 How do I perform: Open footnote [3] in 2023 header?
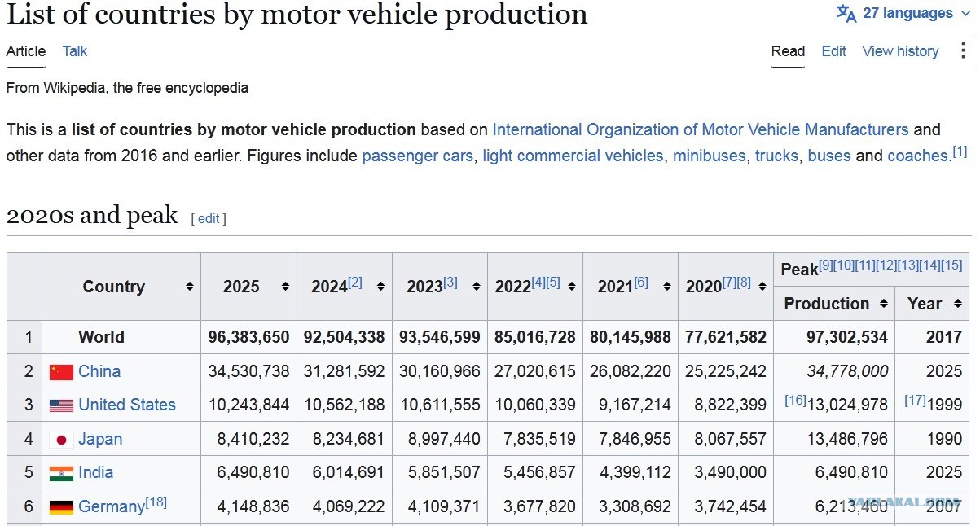tap(450, 283)
